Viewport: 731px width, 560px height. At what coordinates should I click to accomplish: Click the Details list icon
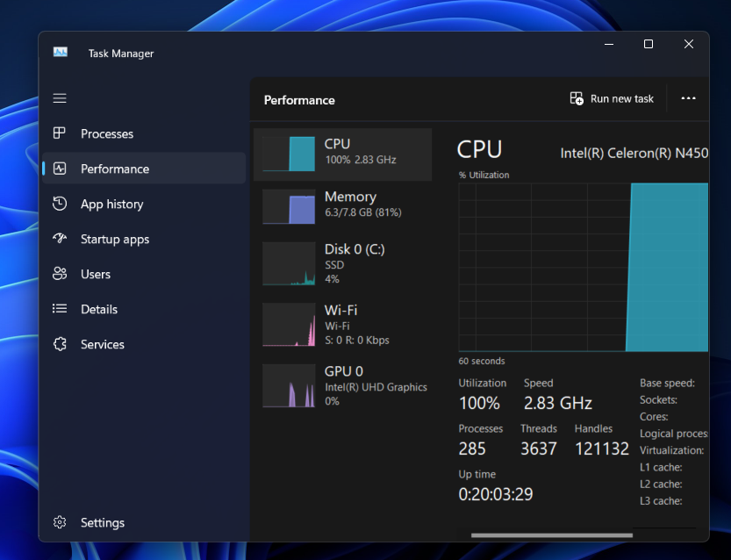[x=60, y=309]
